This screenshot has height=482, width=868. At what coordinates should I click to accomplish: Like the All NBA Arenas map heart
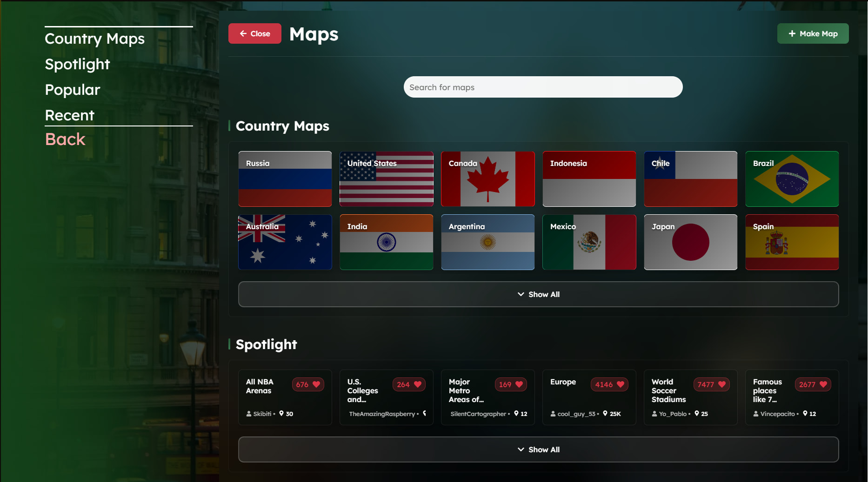pyautogui.click(x=316, y=384)
